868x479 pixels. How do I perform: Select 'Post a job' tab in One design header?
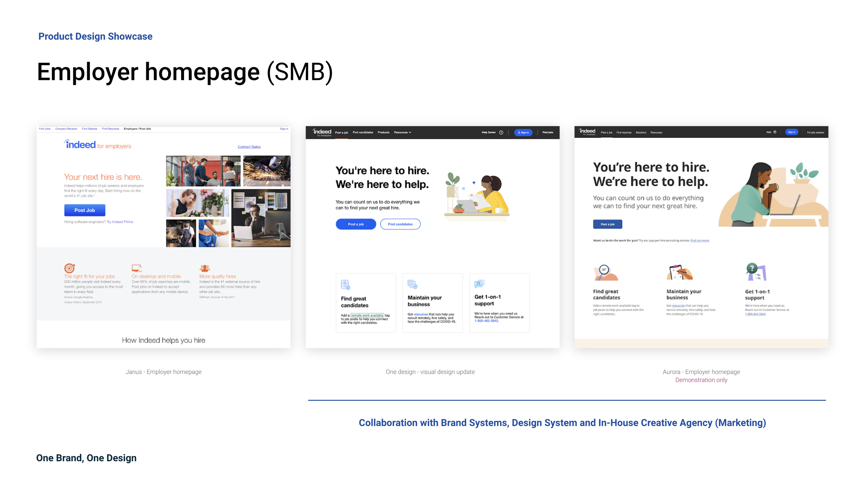(x=341, y=133)
